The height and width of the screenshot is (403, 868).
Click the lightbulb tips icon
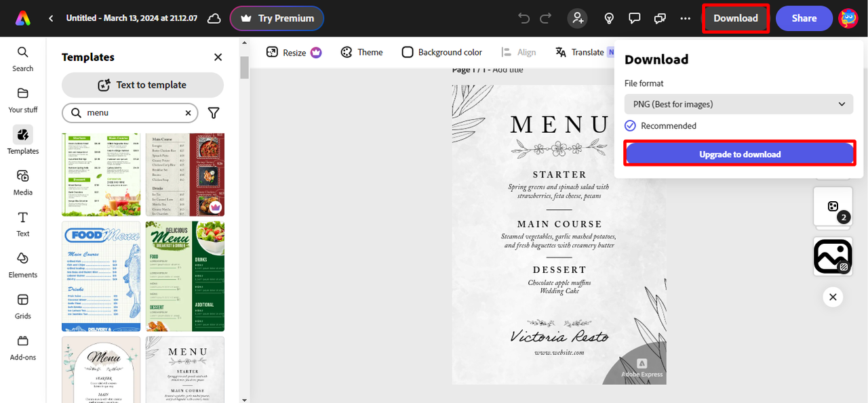click(610, 18)
